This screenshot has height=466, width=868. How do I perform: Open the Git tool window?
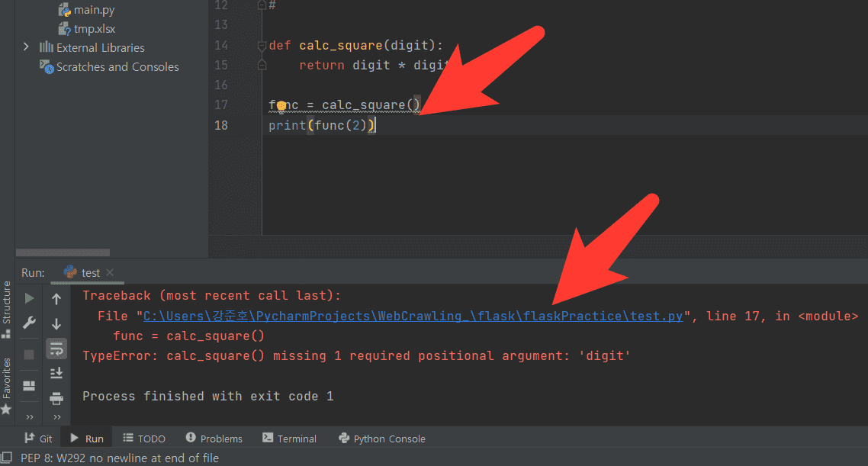coord(38,439)
